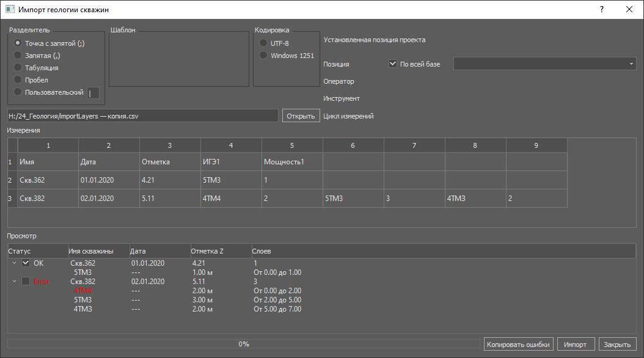Toggle the По всей базе checkbox

pyautogui.click(x=393, y=64)
